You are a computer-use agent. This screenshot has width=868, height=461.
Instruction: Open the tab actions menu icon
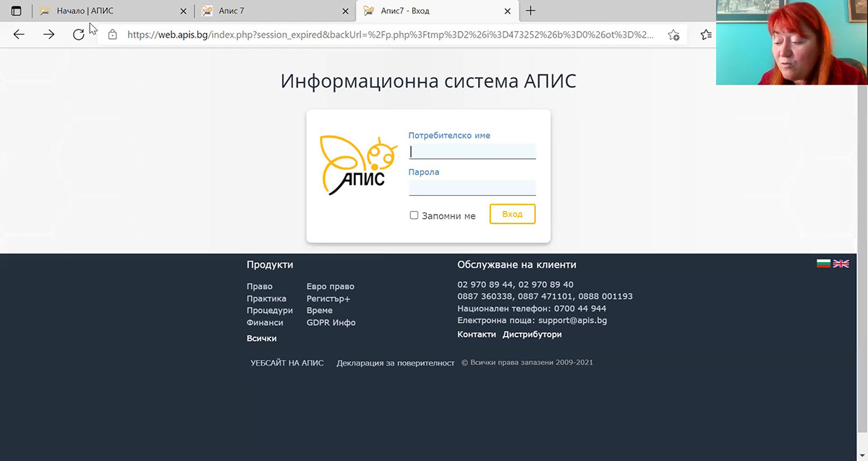[16, 11]
